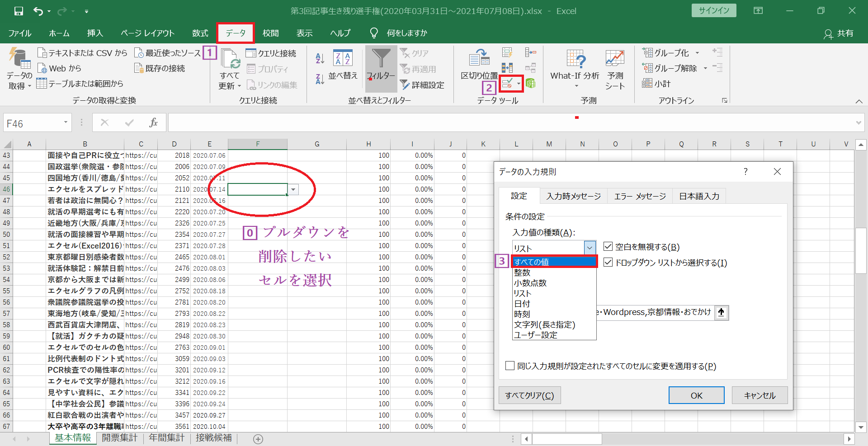868x446 pixels.
Task: Open What-If 分析 menu
Action: 575,69
